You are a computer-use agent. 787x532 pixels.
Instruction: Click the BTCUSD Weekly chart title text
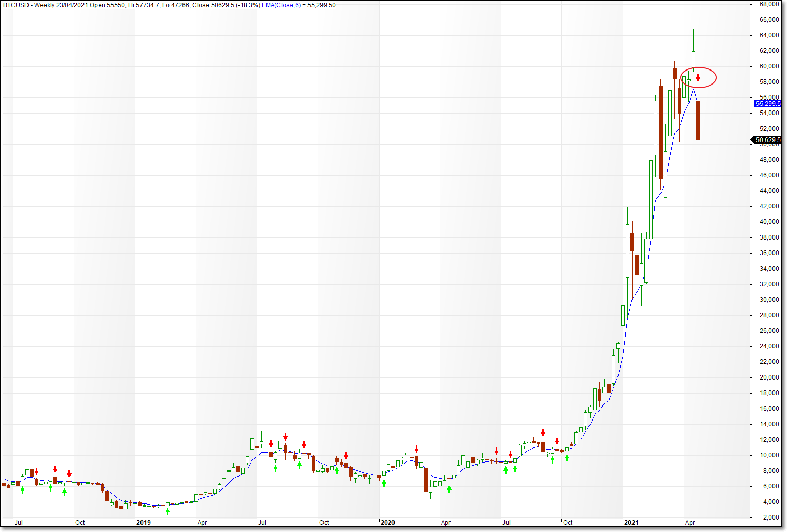(x=131, y=5)
